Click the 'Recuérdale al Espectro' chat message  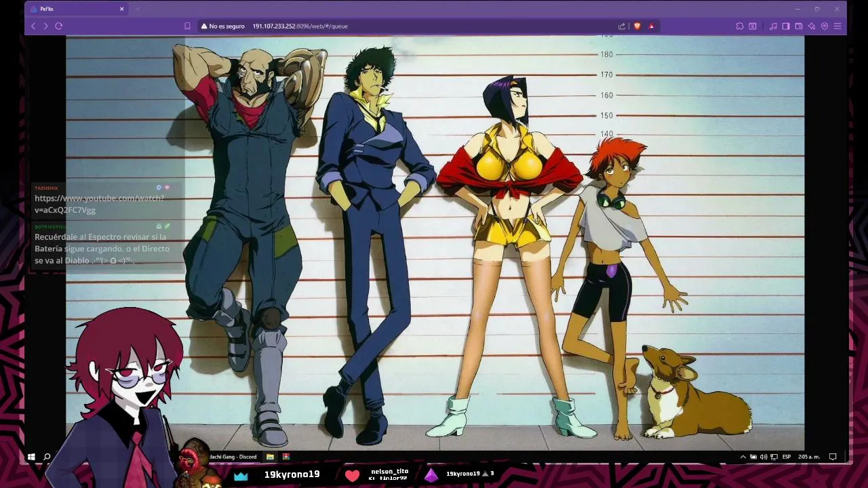tap(102, 249)
